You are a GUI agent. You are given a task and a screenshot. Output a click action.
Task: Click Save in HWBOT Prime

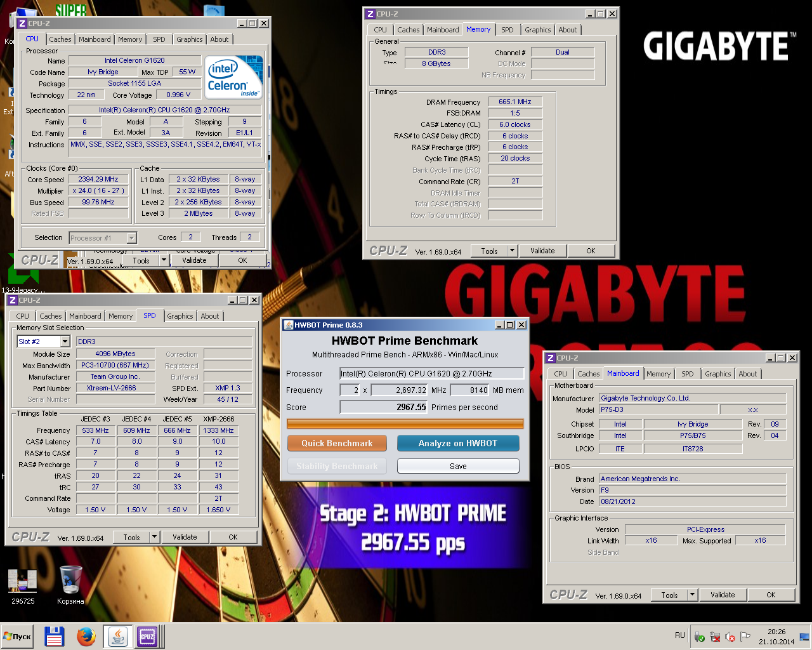pos(458,466)
